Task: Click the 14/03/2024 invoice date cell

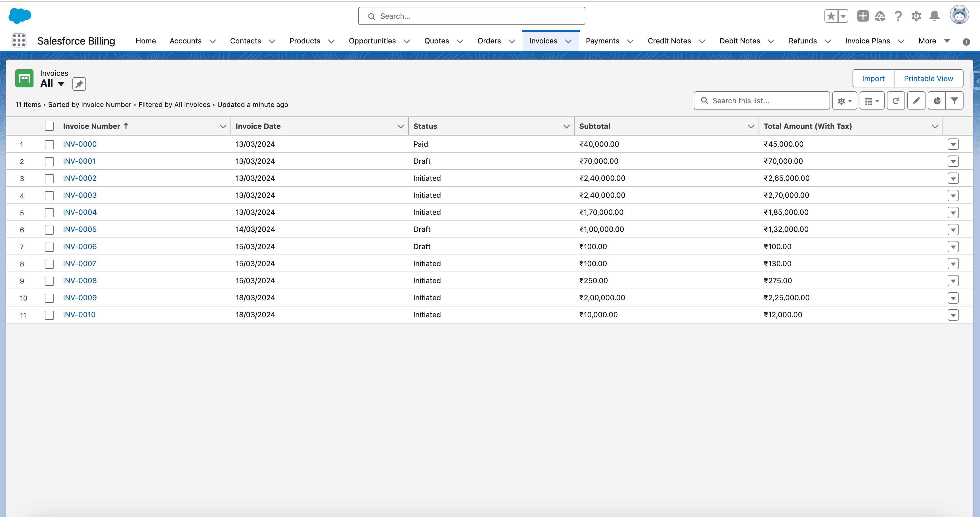Action: click(255, 229)
